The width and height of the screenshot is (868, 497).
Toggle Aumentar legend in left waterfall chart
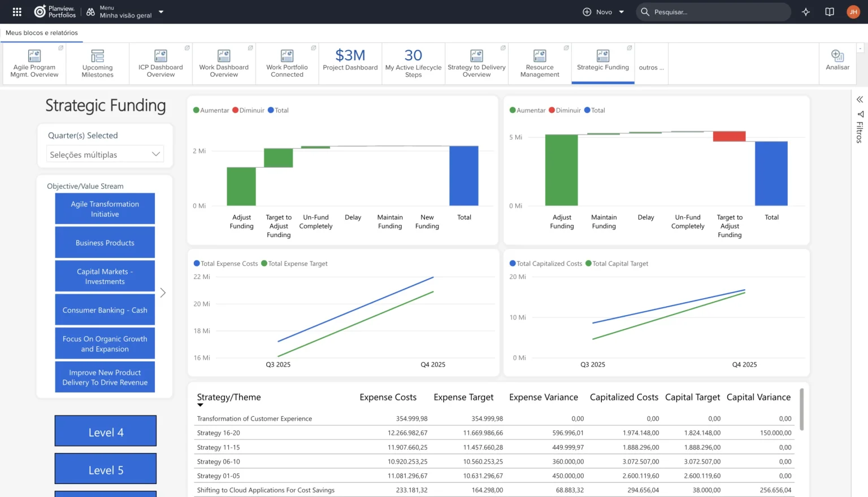[x=211, y=110]
